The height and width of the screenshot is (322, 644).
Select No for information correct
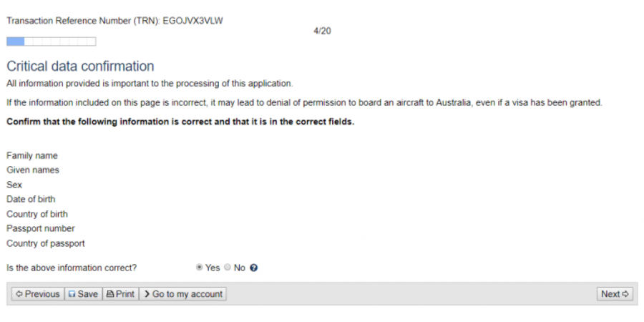coord(228,268)
